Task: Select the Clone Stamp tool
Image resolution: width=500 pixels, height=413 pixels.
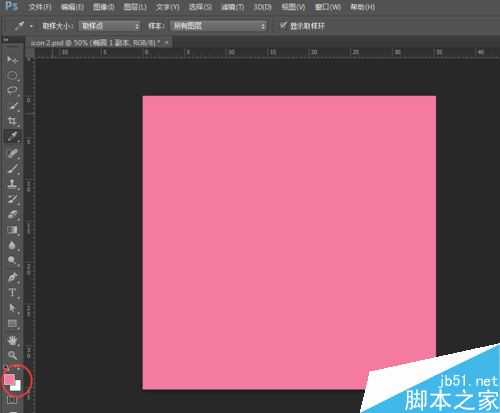Action: (x=12, y=184)
